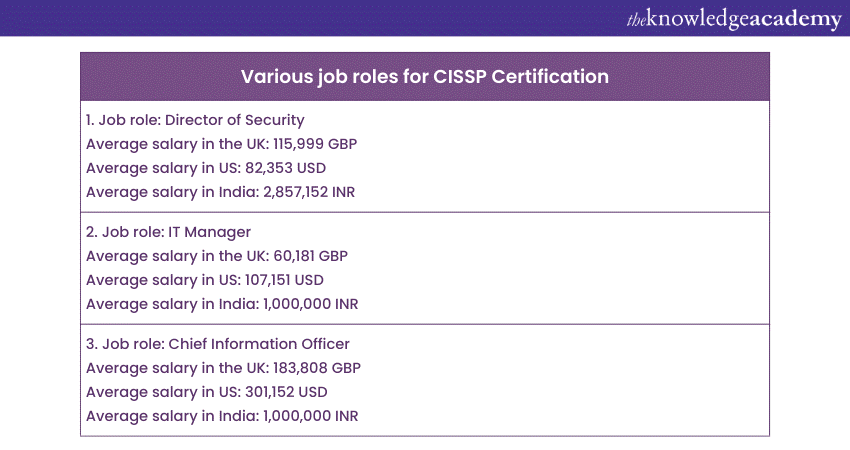Select Chief Information Officer's 1,000,000 INR salary
Image resolution: width=850 pixels, height=450 pixels.
tap(222, 416)
